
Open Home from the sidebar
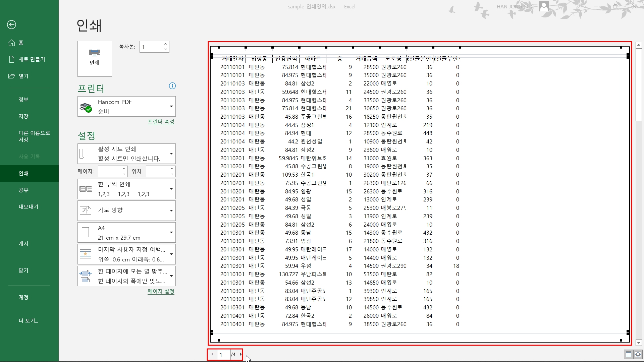coord(21,43)
